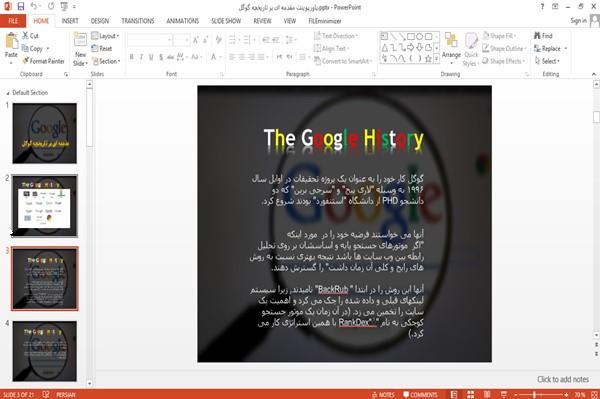This screenshot has width=600, height=399.
Task: Click the Save icon in quick access toolbar
Action: [x=21, y=7]
